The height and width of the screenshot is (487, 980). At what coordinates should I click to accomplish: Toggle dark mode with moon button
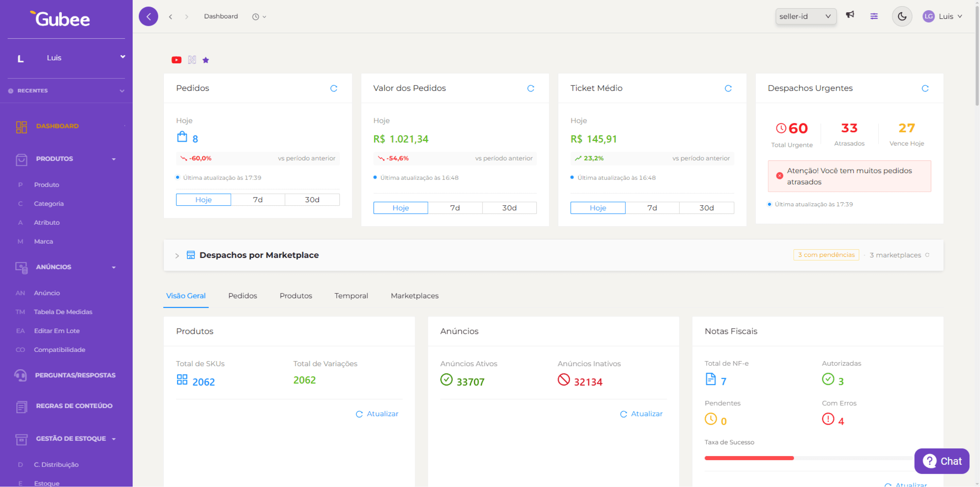click(902, 16)
